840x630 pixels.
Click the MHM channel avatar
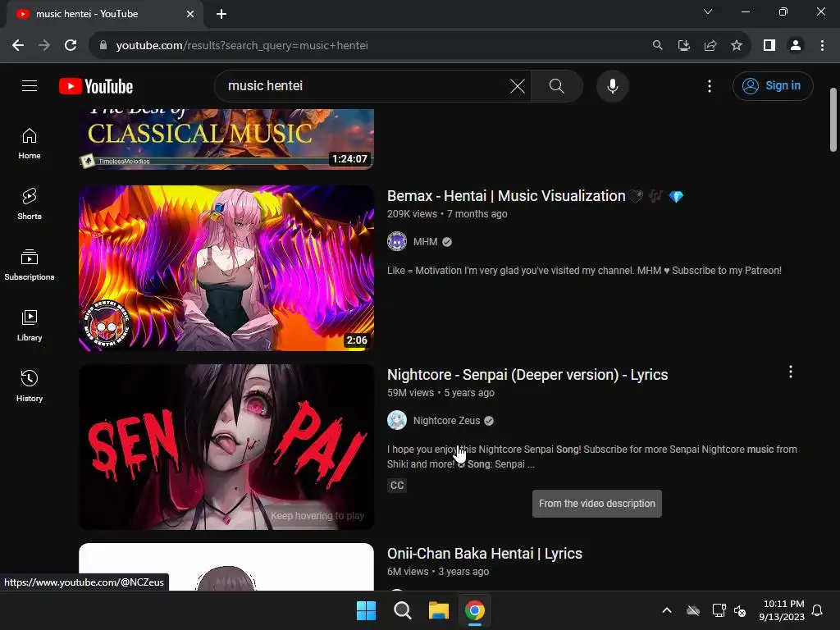[x=397, y=242]
